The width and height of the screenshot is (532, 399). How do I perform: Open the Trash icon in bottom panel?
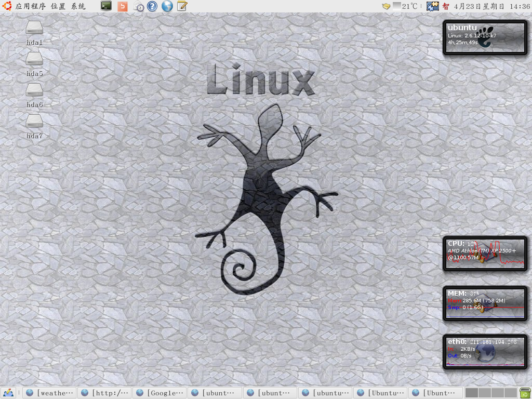525,393
